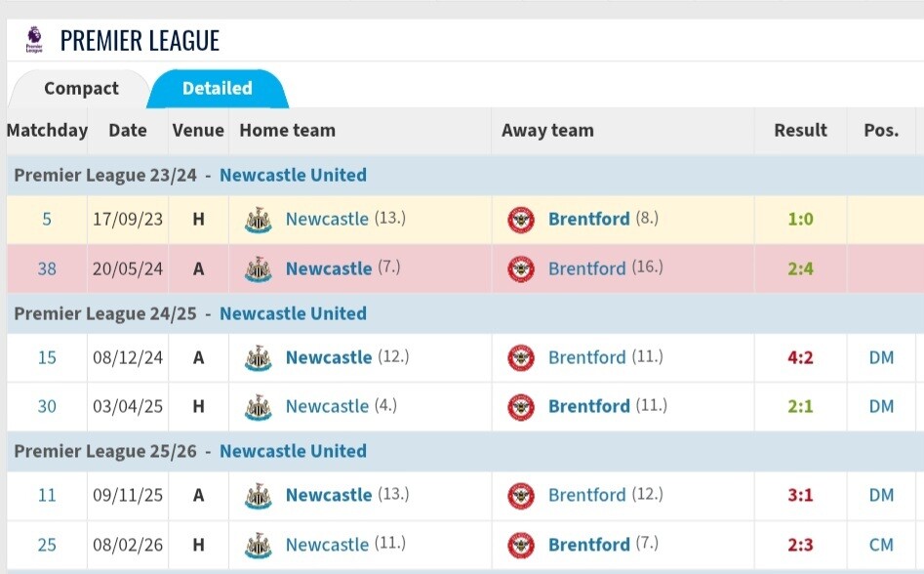Click Brentford team name in 03/04/25 row
924x574 pixels.
[588, 407]
